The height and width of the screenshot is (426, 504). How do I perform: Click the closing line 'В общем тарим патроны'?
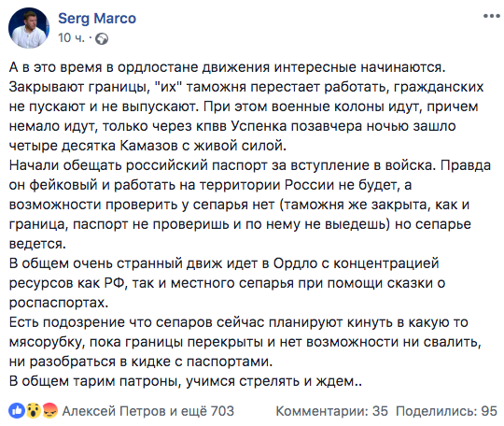186,381
